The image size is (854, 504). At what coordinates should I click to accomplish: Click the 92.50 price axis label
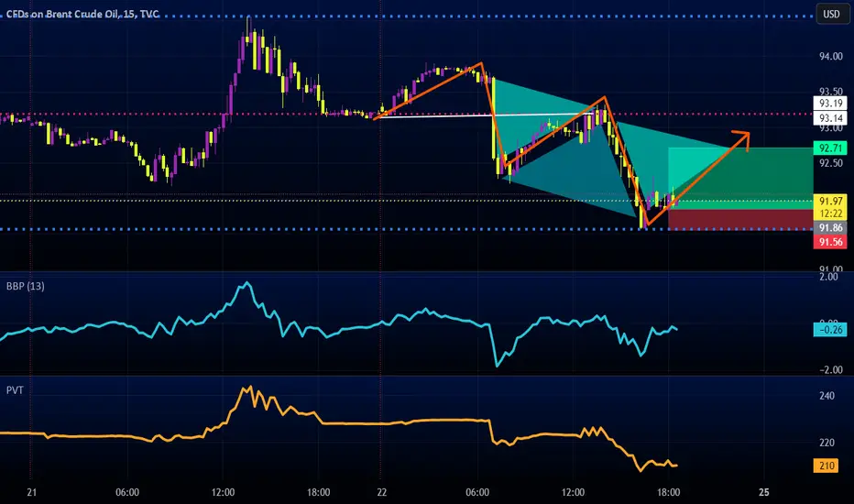[831, 163]
